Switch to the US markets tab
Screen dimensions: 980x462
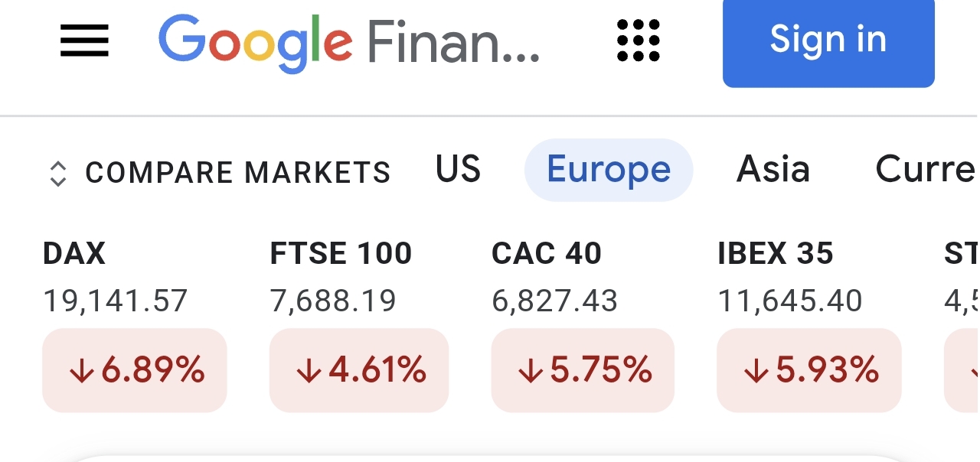(458, 169)
